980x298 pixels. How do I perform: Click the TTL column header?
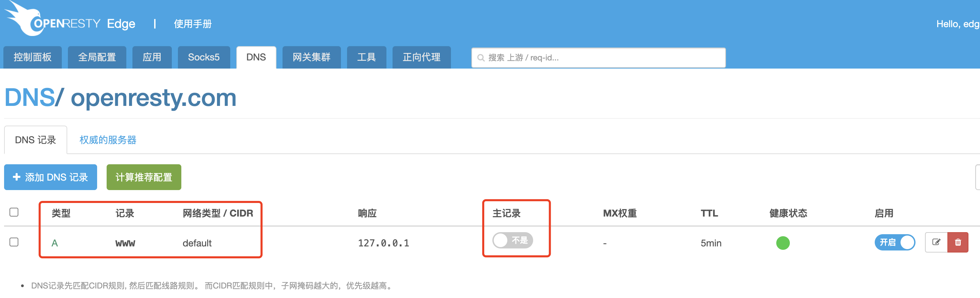tap(709, 213)
